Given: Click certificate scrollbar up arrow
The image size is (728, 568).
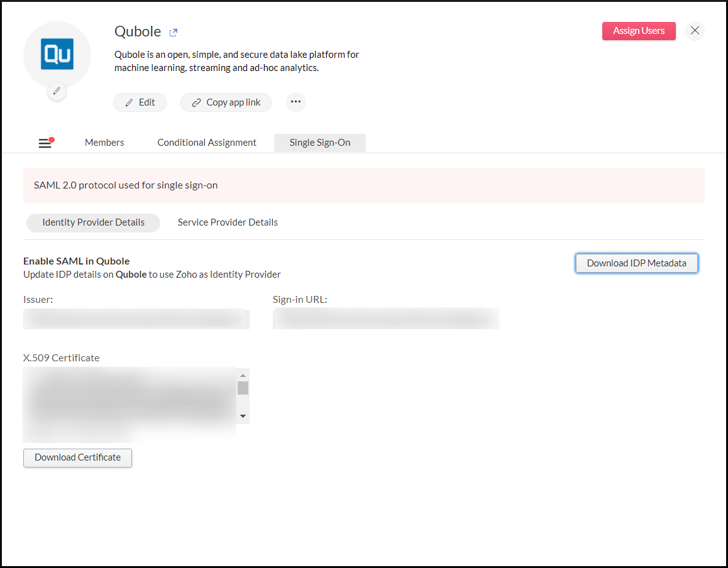Looking at the screenshot, I should tap(243, 375).
